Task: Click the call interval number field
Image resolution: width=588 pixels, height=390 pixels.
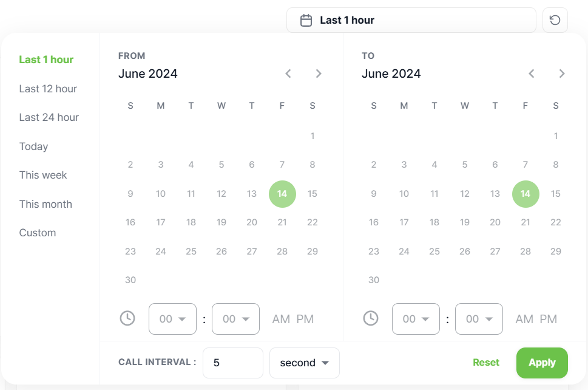Action: 233,363
